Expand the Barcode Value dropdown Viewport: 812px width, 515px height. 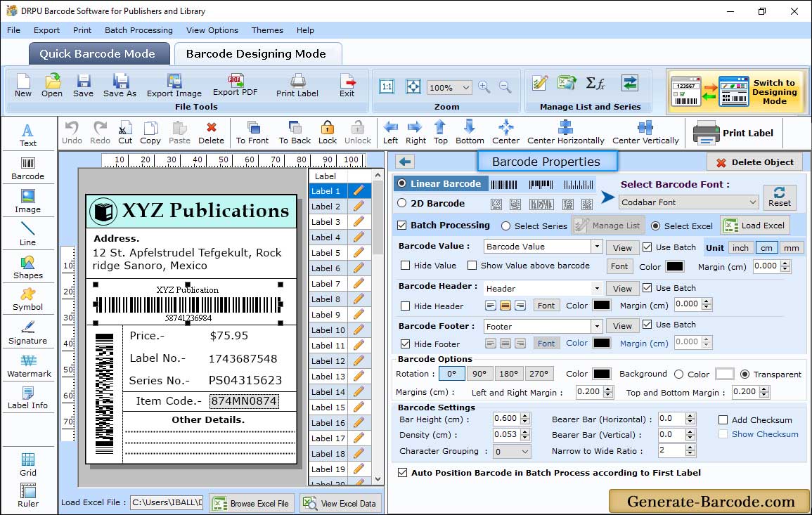[597, 247]
